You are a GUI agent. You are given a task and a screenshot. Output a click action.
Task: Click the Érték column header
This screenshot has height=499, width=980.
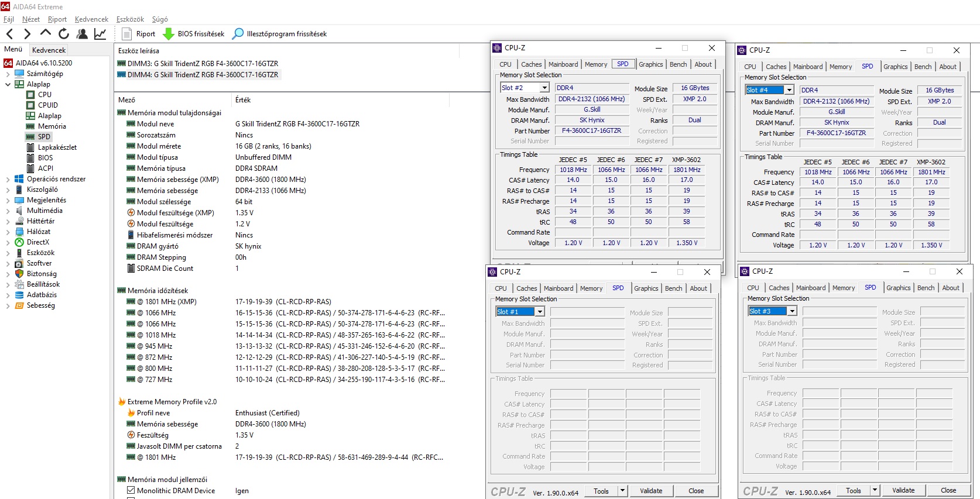(243, 100)
